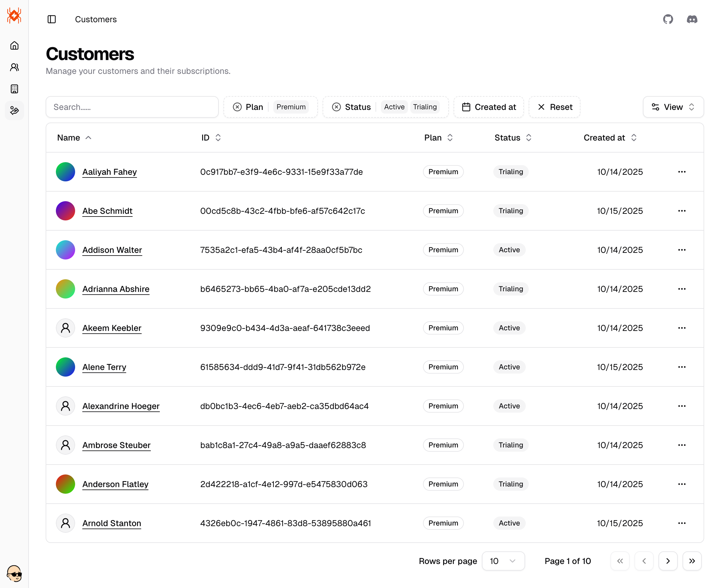This screenshot has width=721, height=588.
Task: Go to Home in sidebar
Action: 14,45
